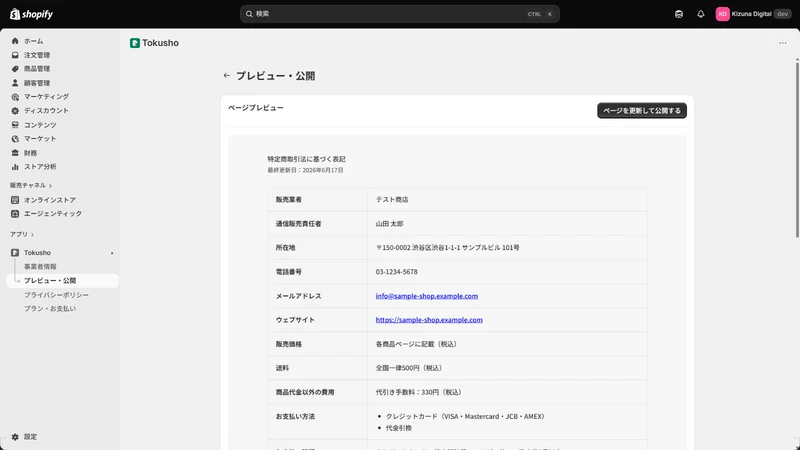Click the bank icon for 財務
This screenshot has height=450, width=800.
tap(15, 153)
